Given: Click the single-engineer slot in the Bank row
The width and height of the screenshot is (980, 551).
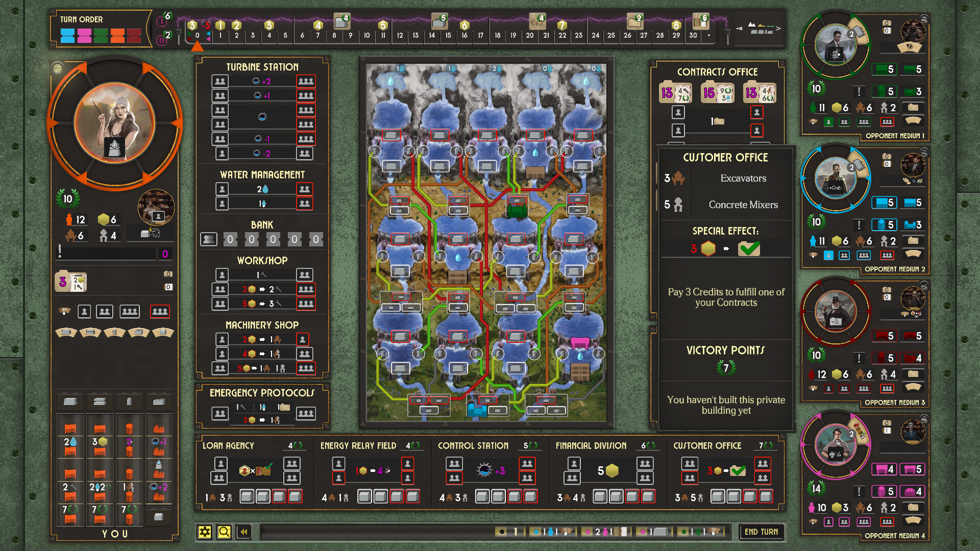Looking at the screenshot, I should [x=208, y=239].
